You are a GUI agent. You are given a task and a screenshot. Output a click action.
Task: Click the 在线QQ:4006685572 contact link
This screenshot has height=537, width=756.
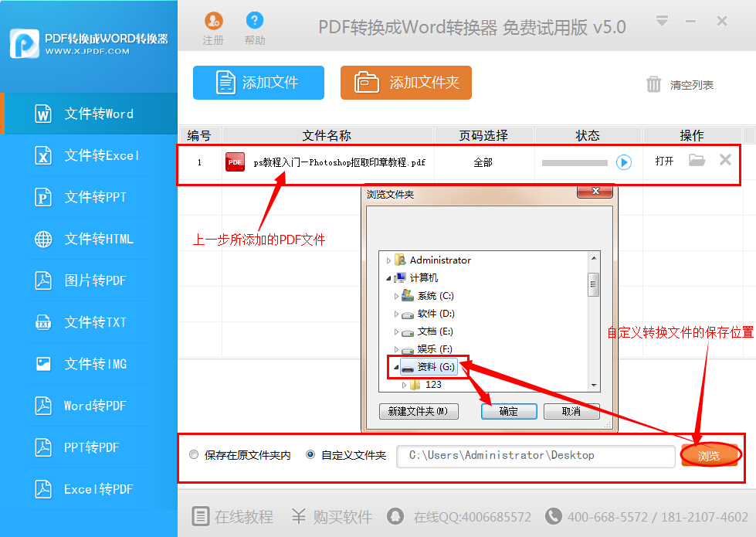(x=459, y=517)
